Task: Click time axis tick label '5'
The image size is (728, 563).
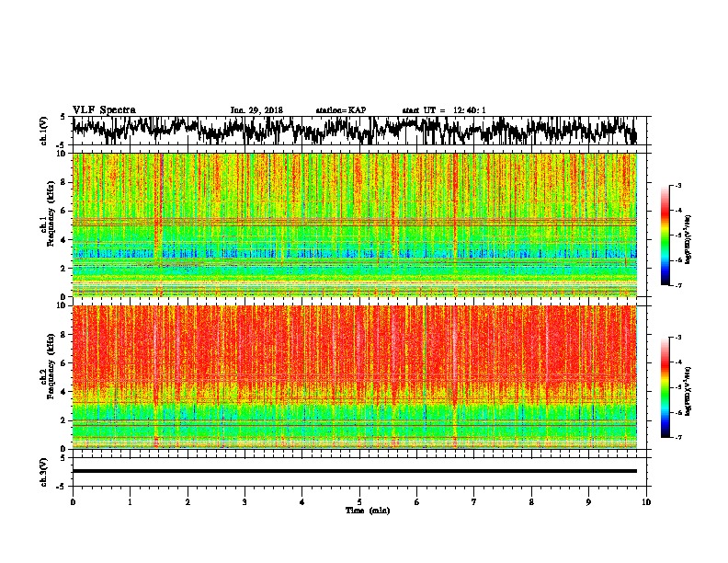Action: coord(359,502)
